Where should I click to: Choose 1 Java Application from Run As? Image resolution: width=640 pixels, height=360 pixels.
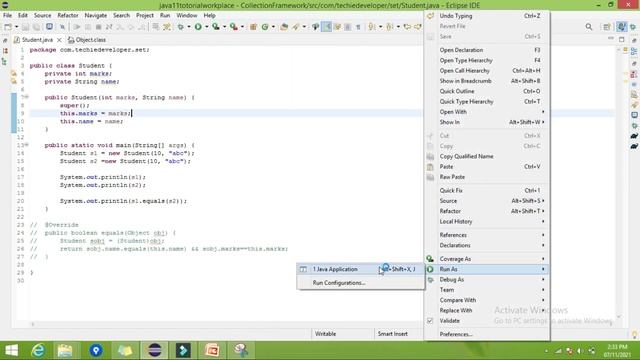click(360, 269)
